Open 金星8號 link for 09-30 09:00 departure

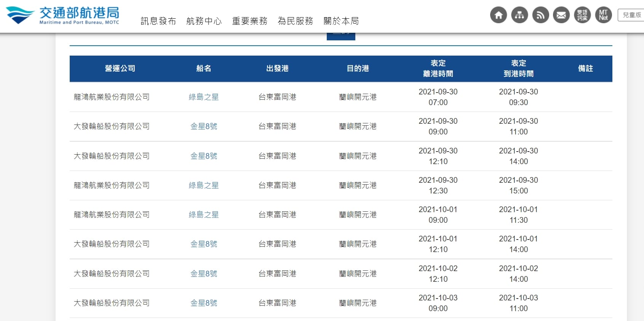[x=204, y=126]
